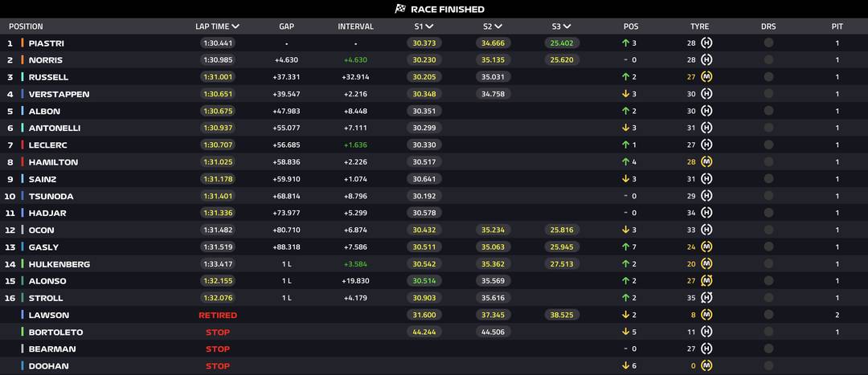The image size is (868, 375).
Task: Click Piastri's green position-gain arrow
Action: [625, 43]
